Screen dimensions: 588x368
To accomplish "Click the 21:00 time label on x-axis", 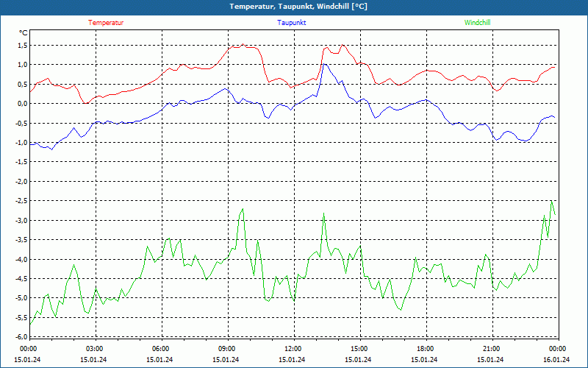I will pyautogui.click(x=491, y=349).
